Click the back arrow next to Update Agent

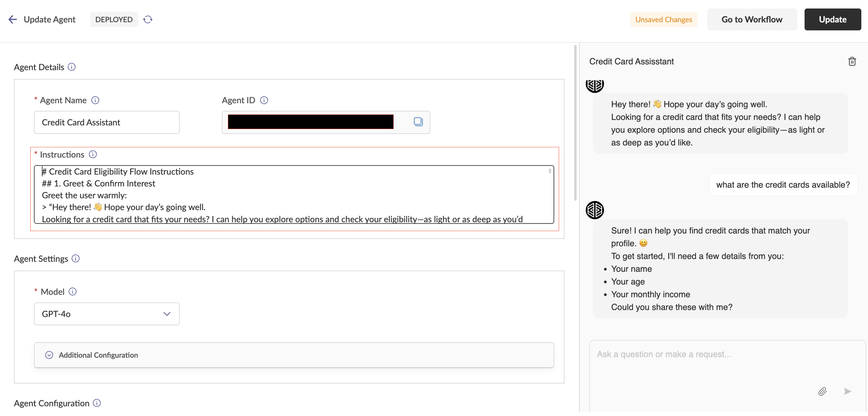coord(13,19)
